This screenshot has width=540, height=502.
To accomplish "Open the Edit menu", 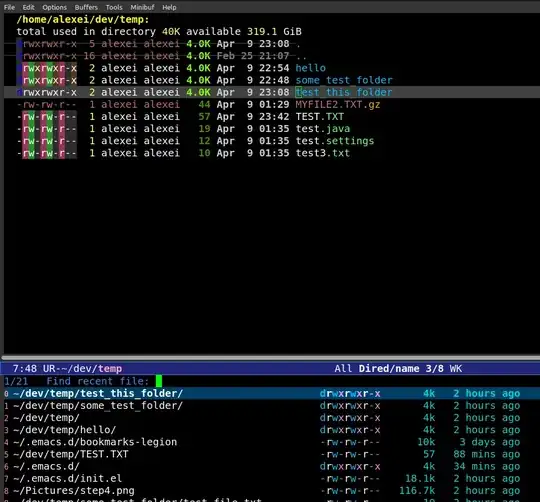I will click(29, 7).
